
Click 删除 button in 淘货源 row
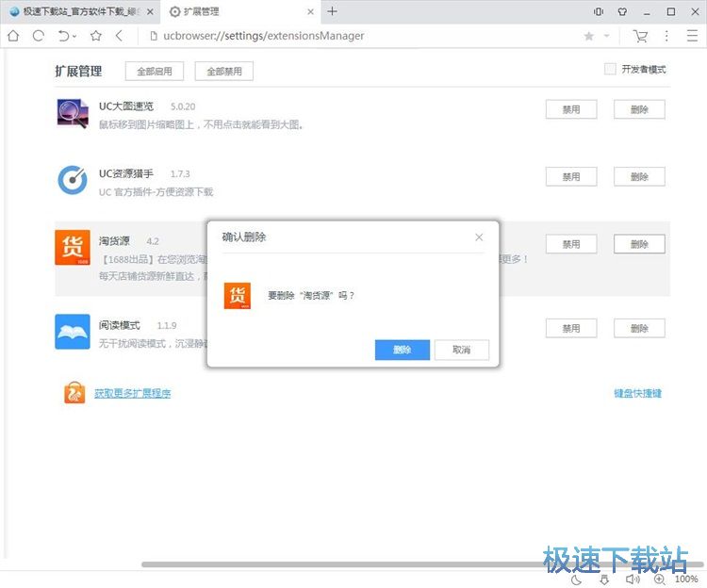click(x=639, y=244)
